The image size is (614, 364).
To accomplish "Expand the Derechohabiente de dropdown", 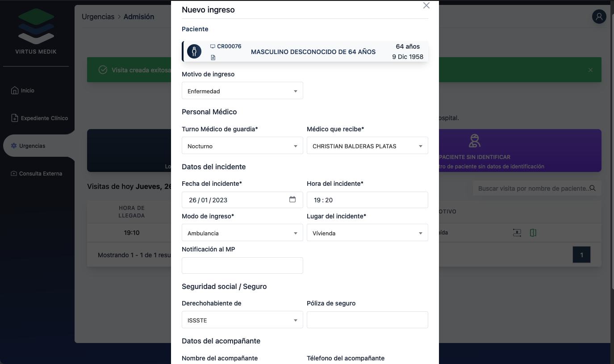I will coord(242,320).
